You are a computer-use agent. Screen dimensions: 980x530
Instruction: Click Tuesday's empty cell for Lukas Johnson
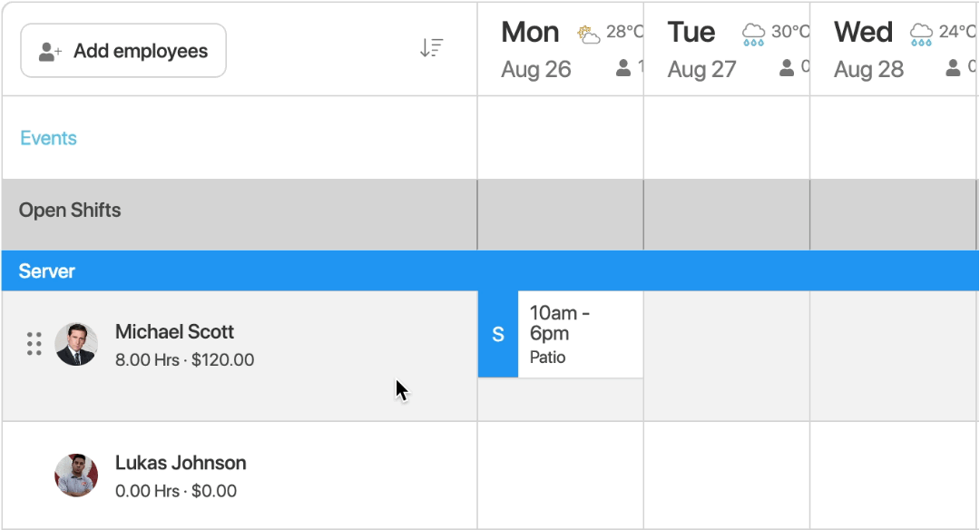click(x=726, y=474)
